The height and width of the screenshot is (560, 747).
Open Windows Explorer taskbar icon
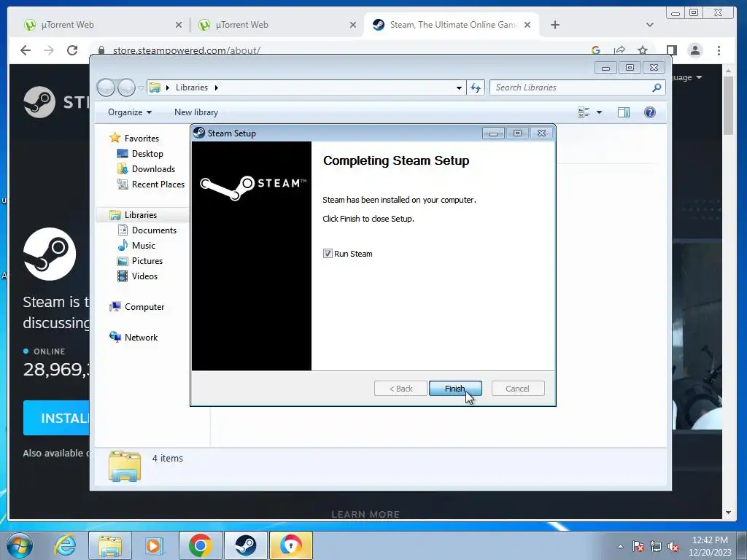point(110,545)
